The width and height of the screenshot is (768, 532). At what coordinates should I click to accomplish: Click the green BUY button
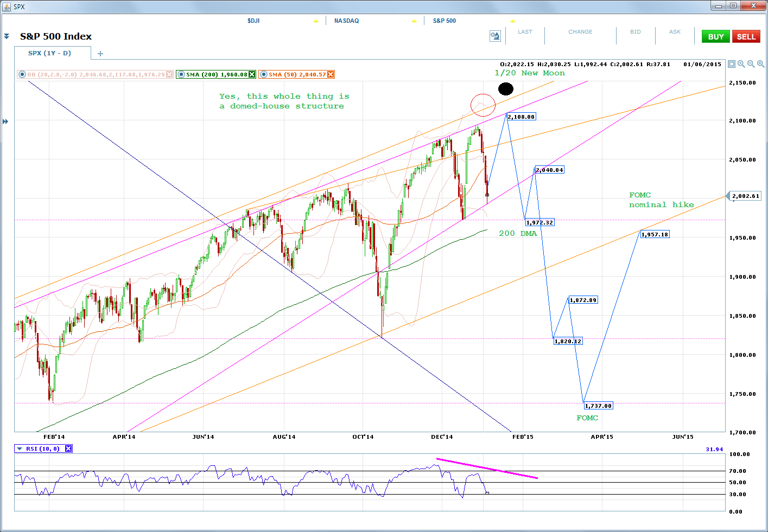click(716, 36)
